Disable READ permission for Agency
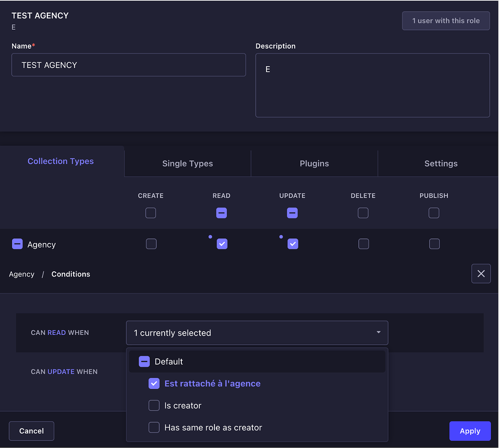 tap(222, 244)
